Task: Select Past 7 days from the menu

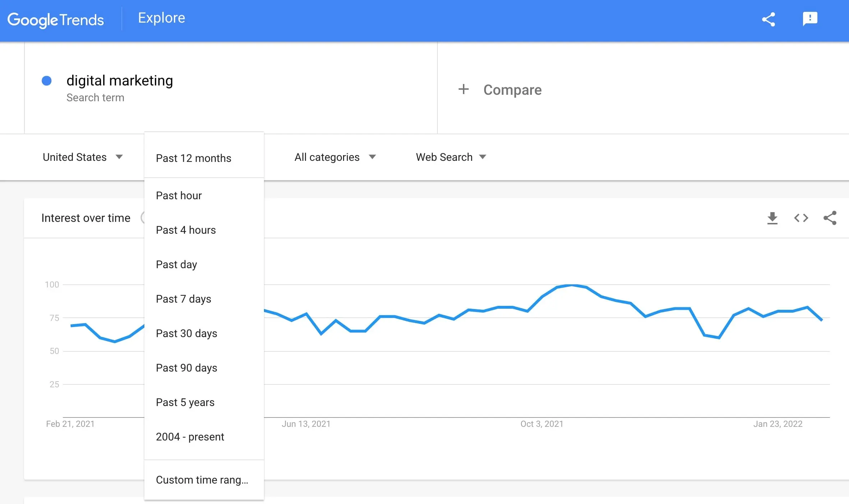Action: pyautogui.click(x=184, y=299)
